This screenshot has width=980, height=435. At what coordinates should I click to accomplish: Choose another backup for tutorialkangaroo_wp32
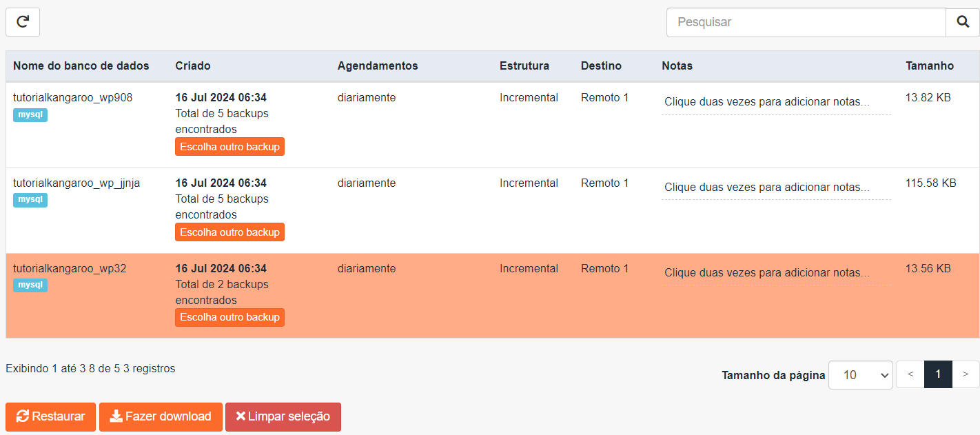tap(229, 317)
